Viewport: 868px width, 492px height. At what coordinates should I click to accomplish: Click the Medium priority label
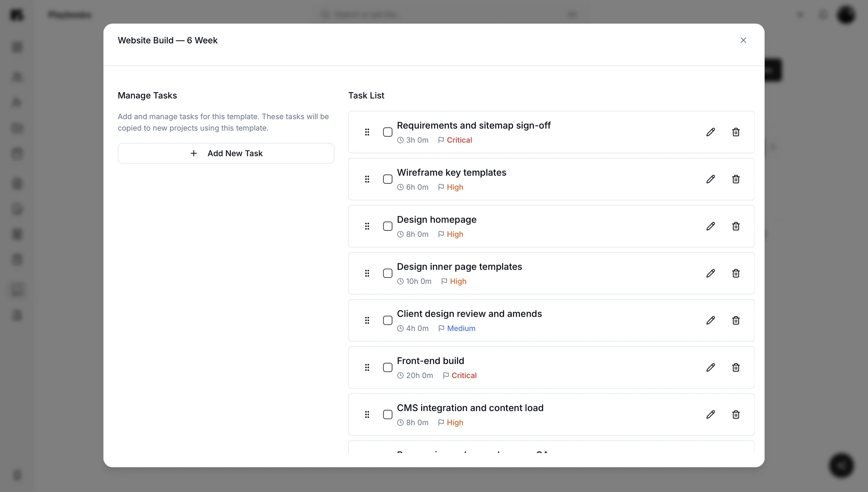[x=461, y=328]
